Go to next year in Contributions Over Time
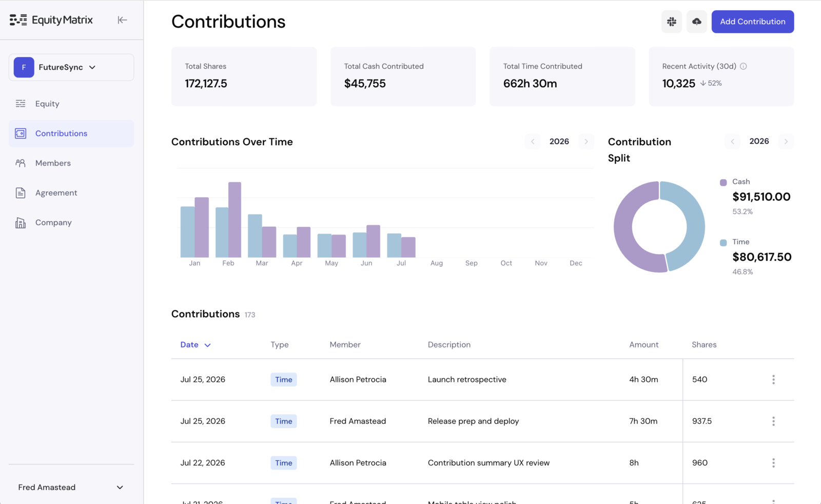 click(x=586, y=142)
